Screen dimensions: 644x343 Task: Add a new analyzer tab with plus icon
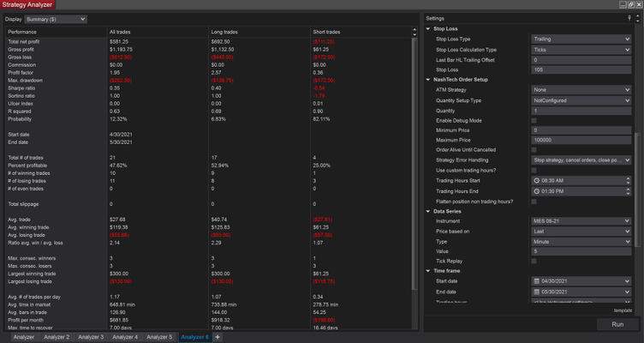pos(218,337)
